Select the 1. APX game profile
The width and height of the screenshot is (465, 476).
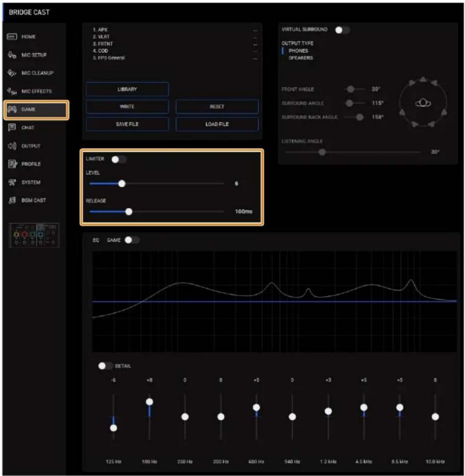tap(100, 30)
